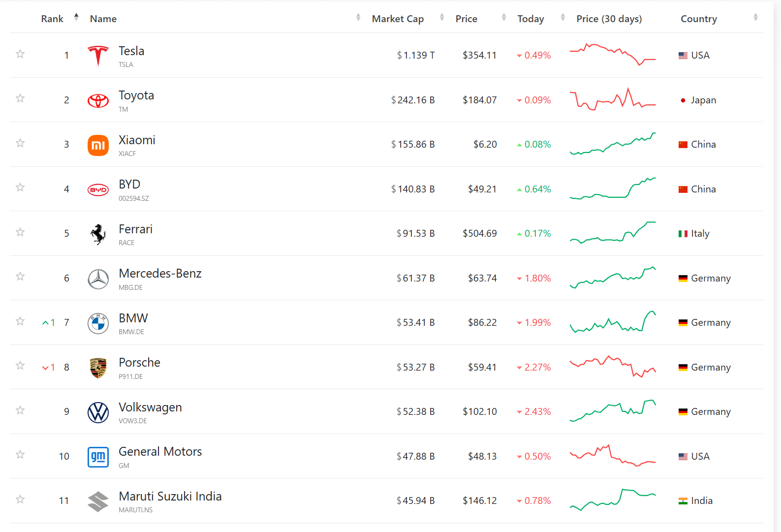This screenshot has height=532, width=781.
Task: Open the Mercedes-Benz company link
Action: point(160,273)
